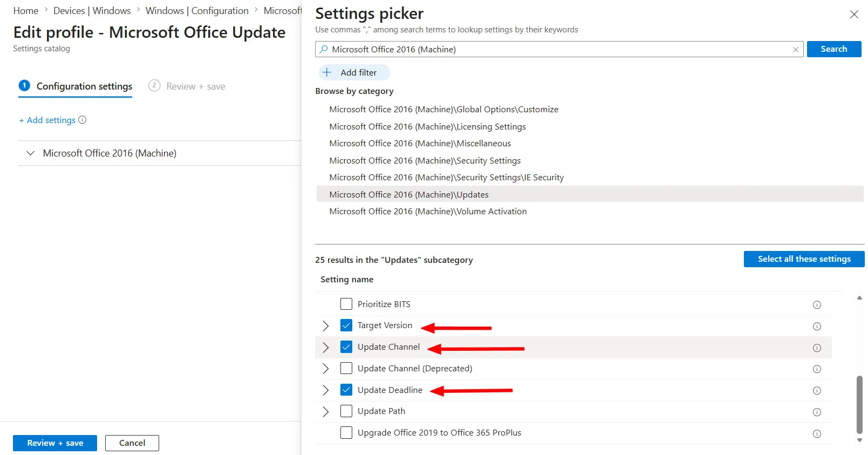This screenshot has width=868, height=455.
Task: Open info icon for Update Channel (Deprecated)
Action: 817,369
